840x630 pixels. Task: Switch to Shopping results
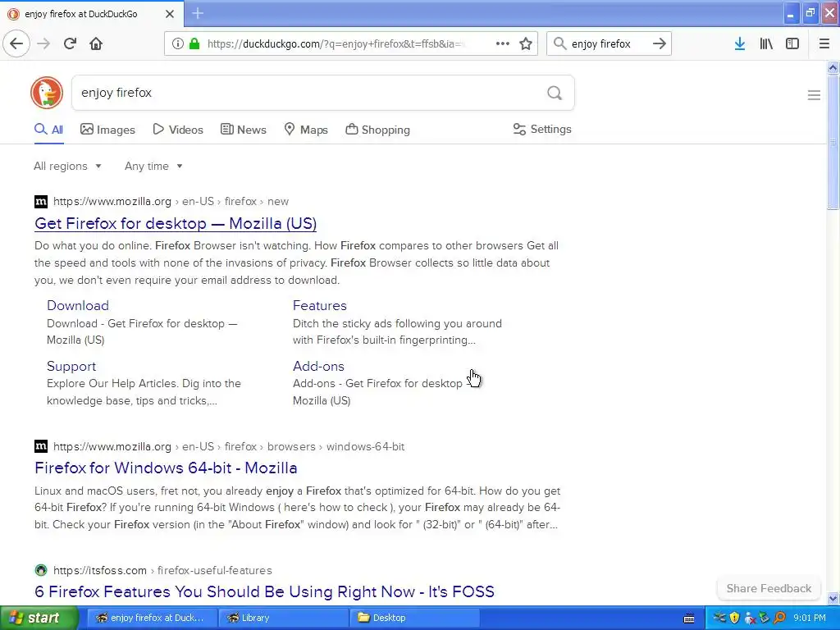[377, 130]
